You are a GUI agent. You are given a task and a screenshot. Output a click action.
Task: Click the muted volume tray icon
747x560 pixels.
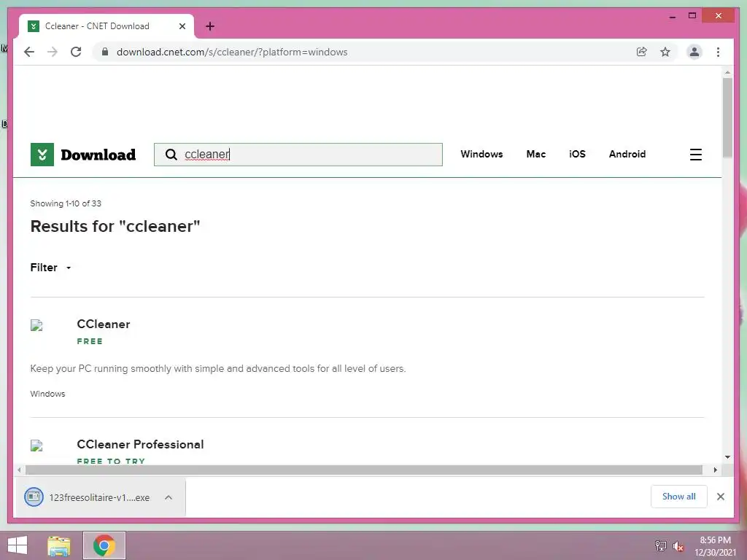tap(678, 546)
